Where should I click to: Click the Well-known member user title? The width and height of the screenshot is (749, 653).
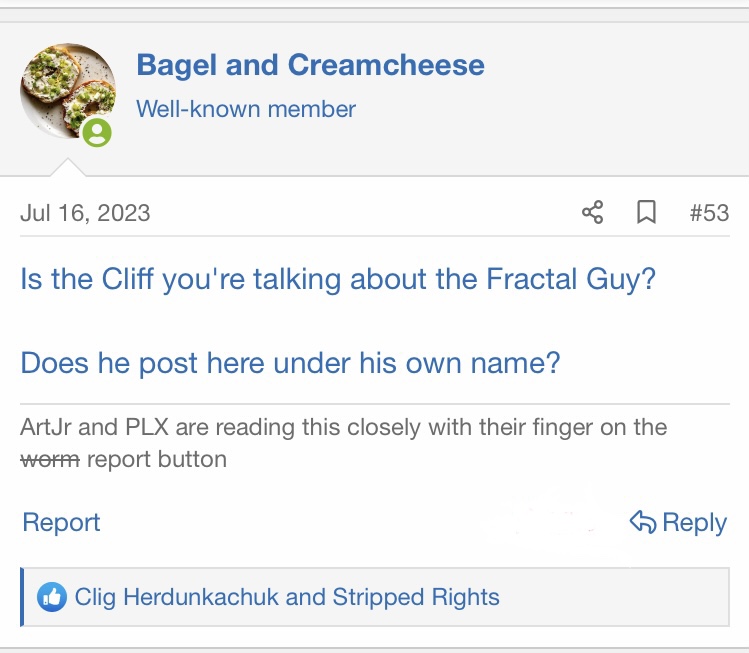[x=246, y=109]
